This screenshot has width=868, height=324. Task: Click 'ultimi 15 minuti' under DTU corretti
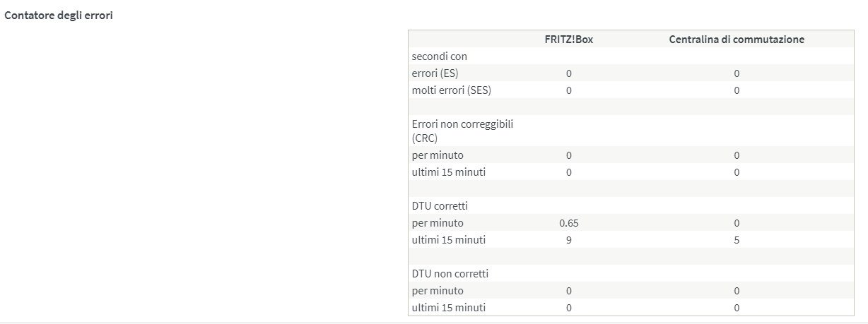click(448, 240)
